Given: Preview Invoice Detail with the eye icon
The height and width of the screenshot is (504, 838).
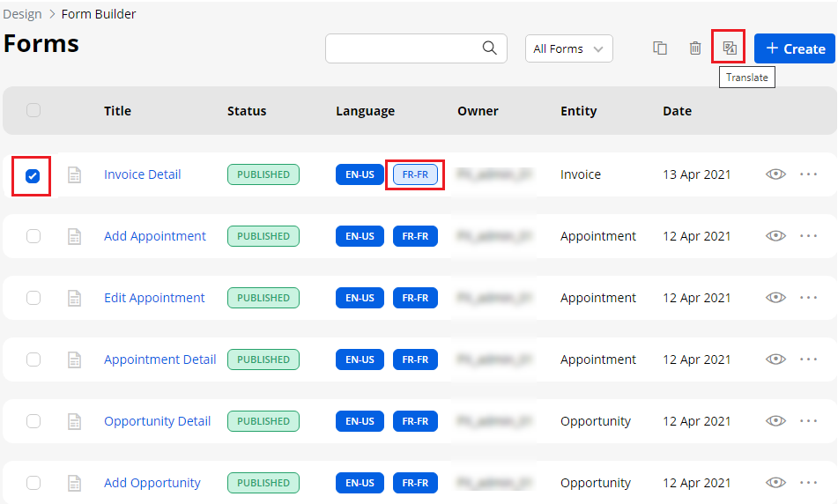Looking at the screenshot, I should (775, 174).
